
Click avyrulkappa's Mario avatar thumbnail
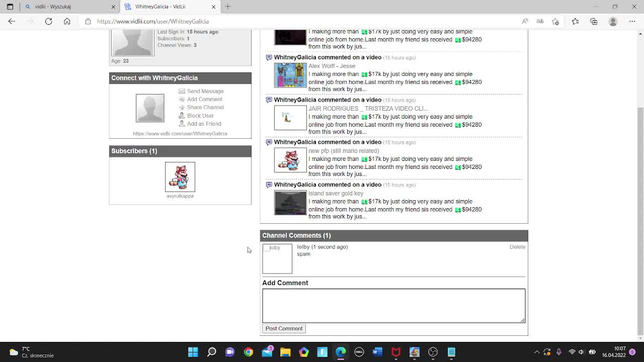click(180, 177)
